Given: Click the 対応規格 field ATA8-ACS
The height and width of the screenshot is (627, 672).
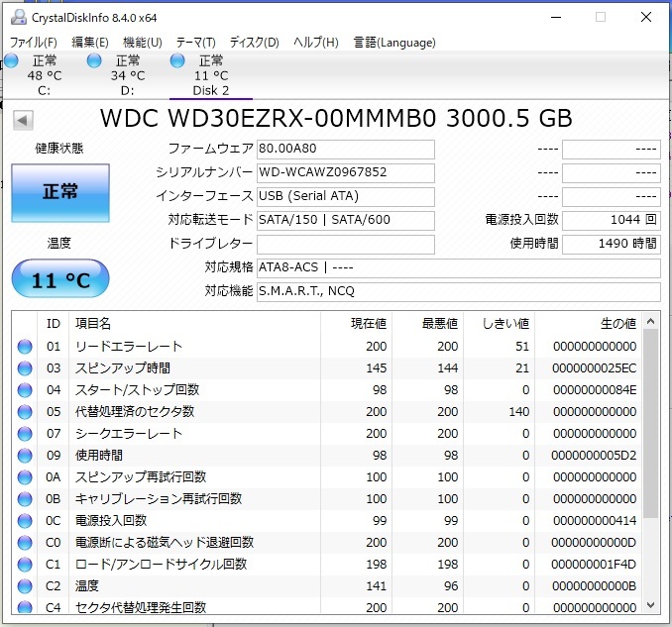Looking at the screenshot, I should click(459, 267).
